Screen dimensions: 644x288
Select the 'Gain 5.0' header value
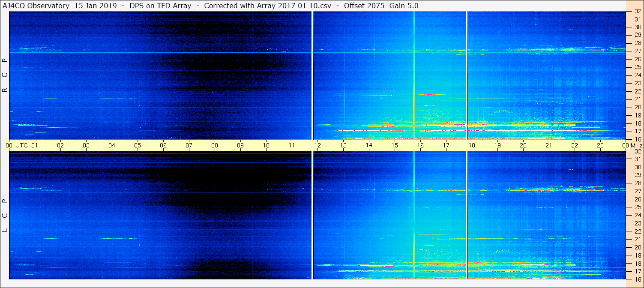point(404,6)
